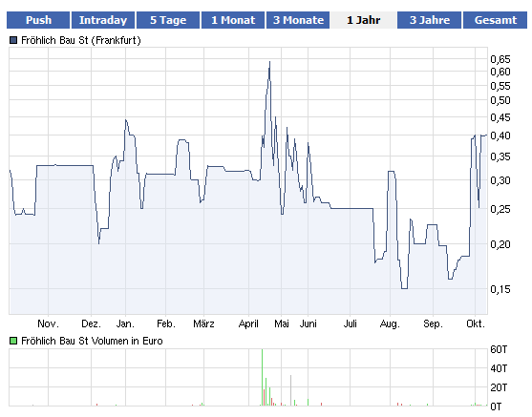The height and width of the screenshot is (417, 532).
Task: Click the 'Dez.' axis label
Action: (x=91, y=323)
